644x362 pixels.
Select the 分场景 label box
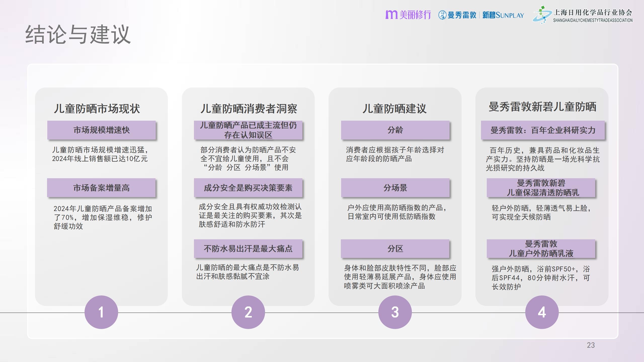[395, 188]
